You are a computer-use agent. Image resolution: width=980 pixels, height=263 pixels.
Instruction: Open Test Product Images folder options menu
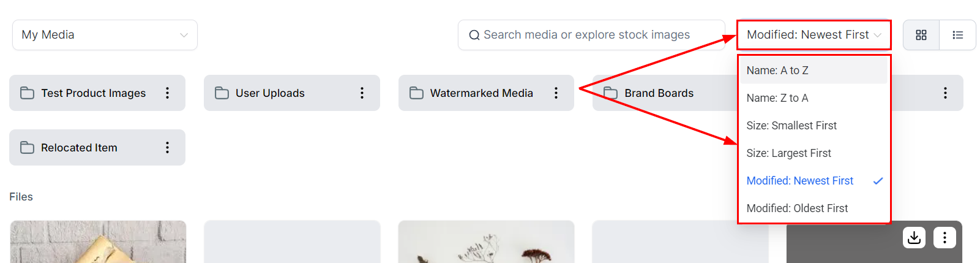coord(167,93)
